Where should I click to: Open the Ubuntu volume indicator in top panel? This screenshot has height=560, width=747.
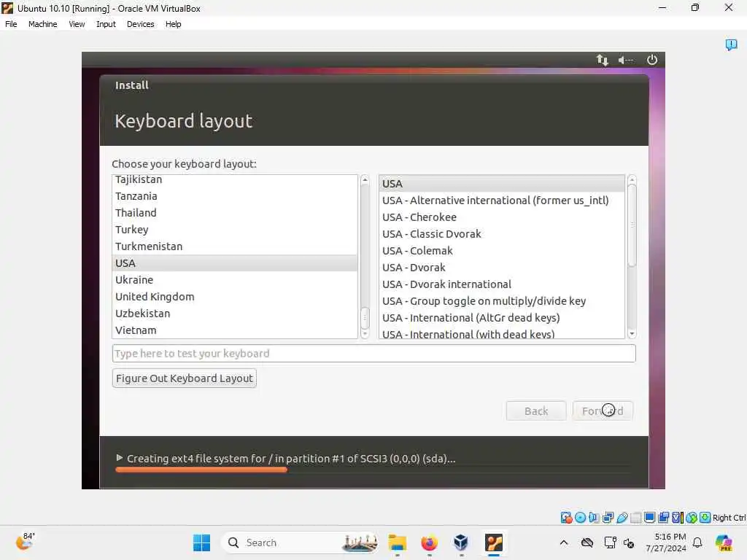click(x=625, y=60)
